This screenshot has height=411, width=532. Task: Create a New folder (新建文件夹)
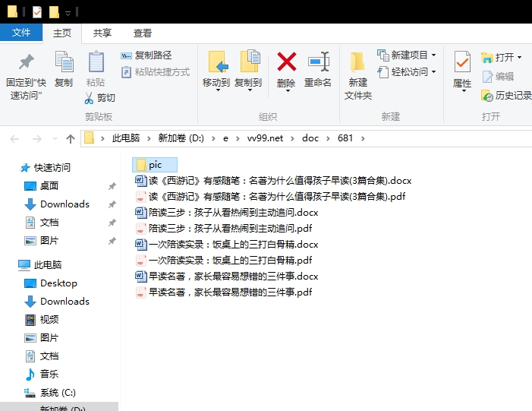point(358,75)
